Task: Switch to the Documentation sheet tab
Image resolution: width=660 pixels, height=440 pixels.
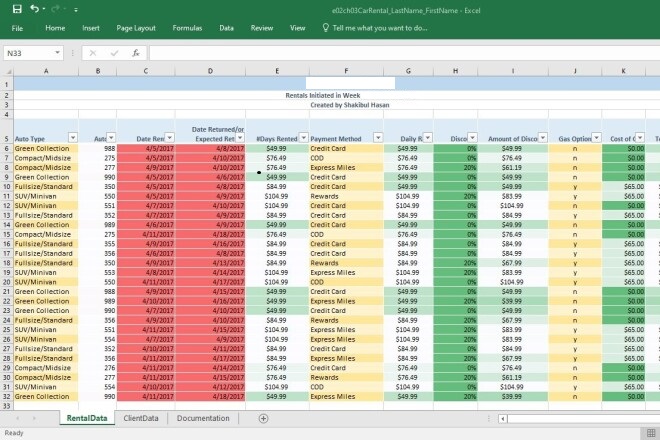Action: 202,418
